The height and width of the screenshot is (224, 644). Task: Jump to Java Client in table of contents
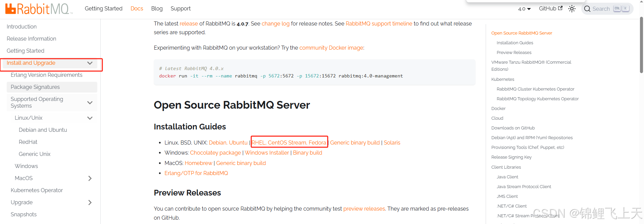[x=507, y=177]
